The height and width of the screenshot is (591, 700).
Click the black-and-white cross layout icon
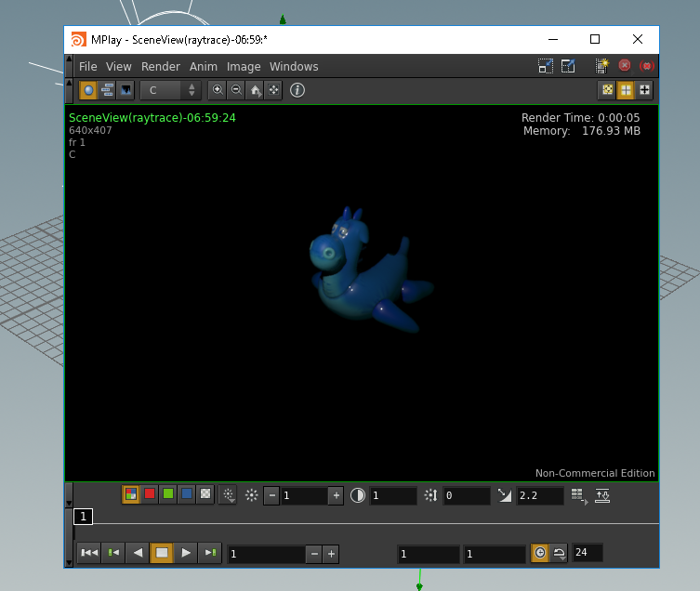[644, 90]
